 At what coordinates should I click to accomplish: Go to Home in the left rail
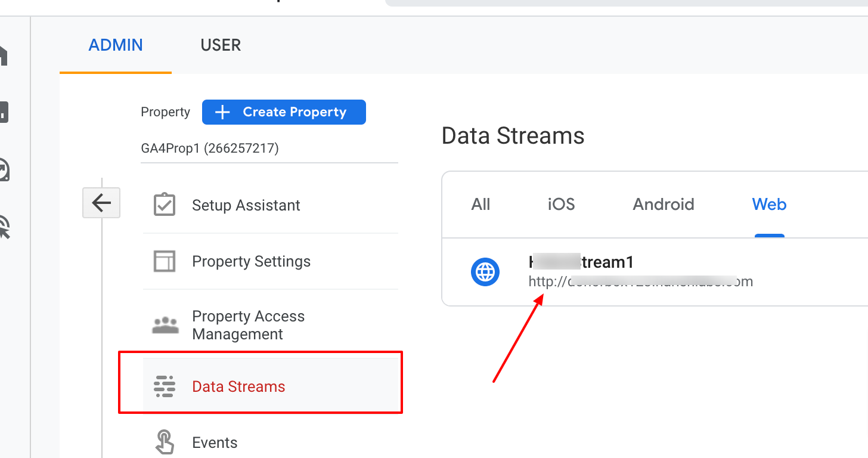pos(4,55)
